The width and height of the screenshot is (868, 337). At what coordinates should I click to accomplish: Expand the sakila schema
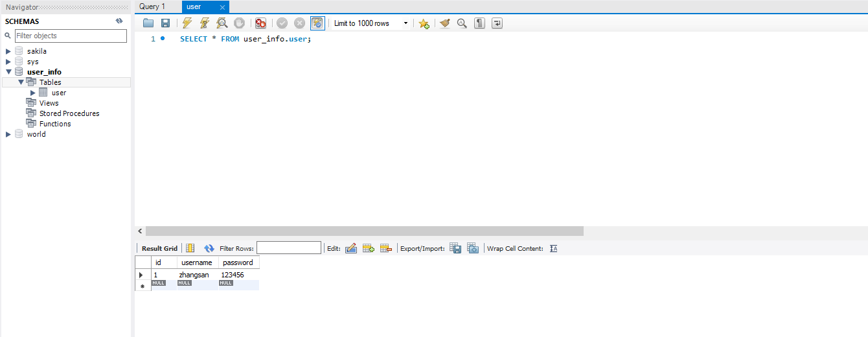[x=8, y=51]
